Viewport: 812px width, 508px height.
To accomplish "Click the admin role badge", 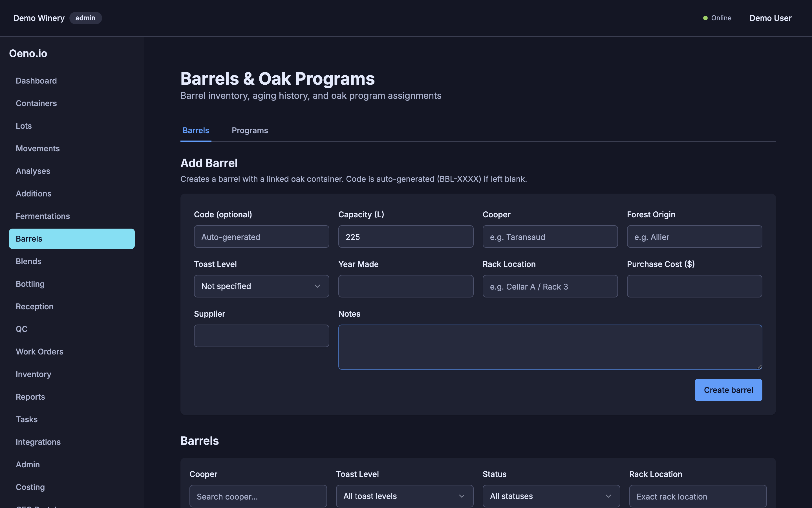I will pyautogui.click(x=85, y=18).
